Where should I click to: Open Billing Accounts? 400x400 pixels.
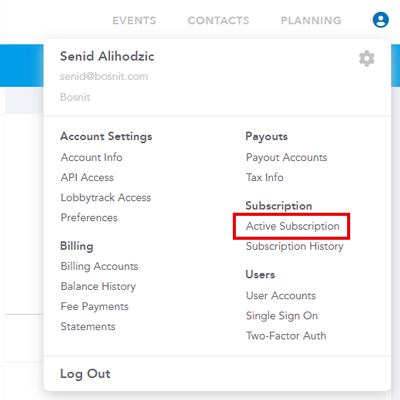(99, 266)
